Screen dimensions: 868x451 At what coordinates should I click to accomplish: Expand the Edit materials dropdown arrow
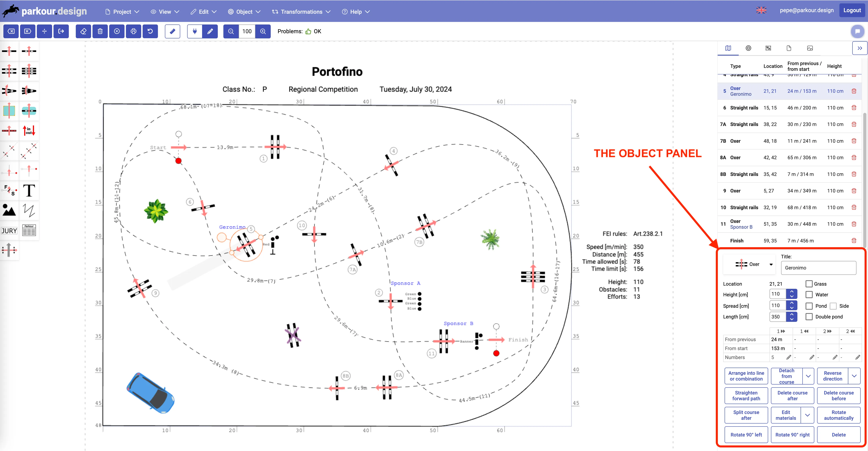tap(807, 415)
